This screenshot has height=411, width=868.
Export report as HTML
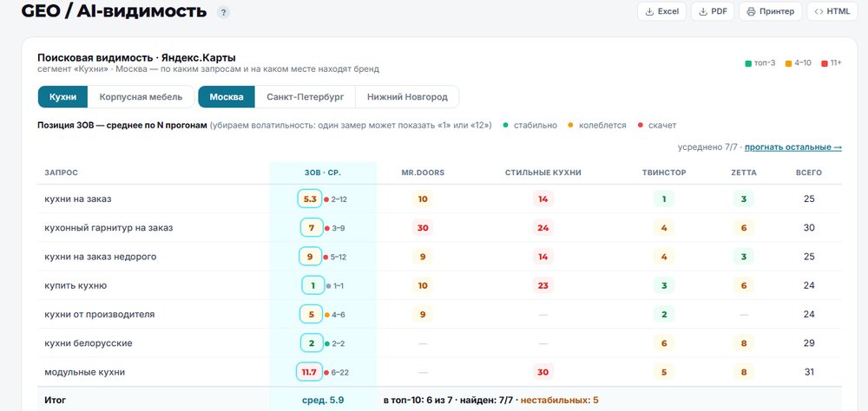(832, 11)
